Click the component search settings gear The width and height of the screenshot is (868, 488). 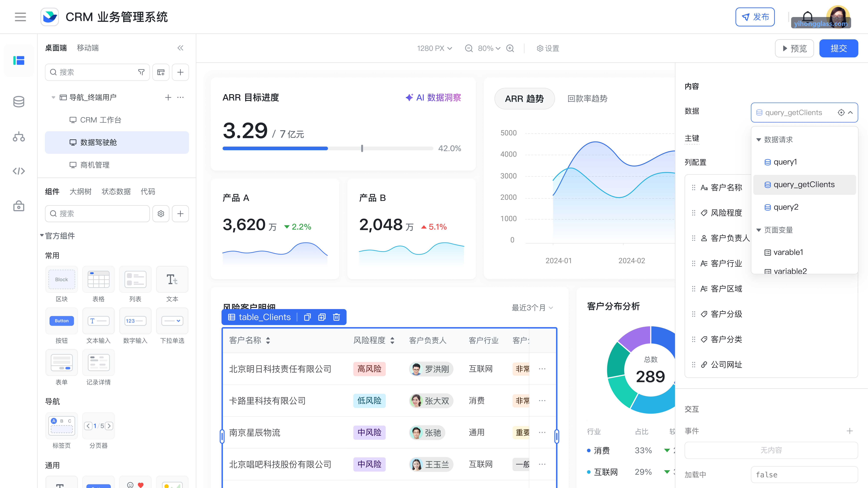[x=161, y=214]
